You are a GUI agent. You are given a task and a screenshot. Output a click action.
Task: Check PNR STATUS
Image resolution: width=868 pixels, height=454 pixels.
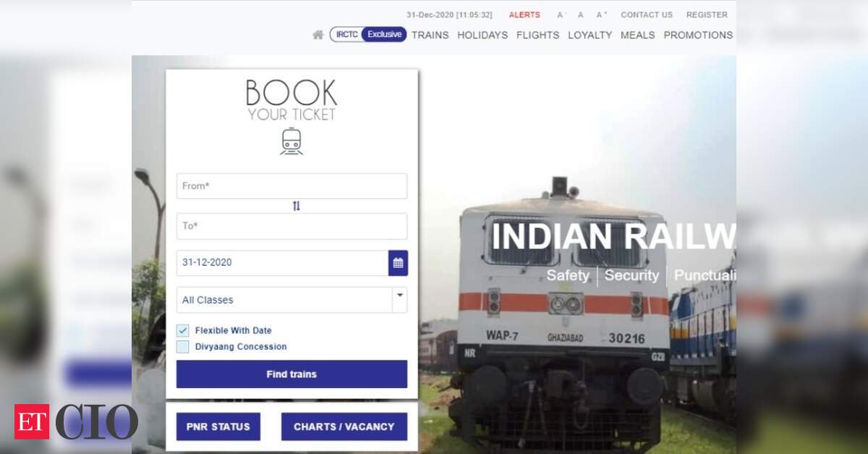(218, 426)
